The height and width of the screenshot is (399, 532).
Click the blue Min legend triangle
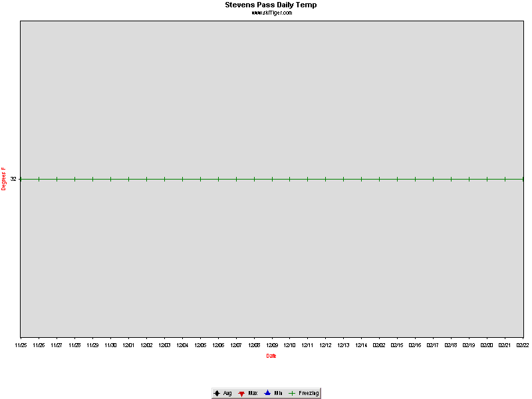click(x=267, y=393)
